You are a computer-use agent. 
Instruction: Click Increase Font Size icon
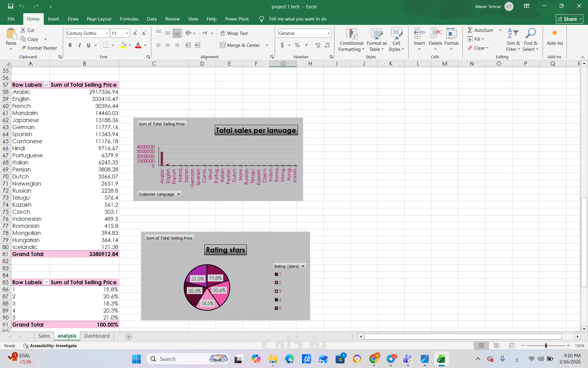tap(135, 33)
